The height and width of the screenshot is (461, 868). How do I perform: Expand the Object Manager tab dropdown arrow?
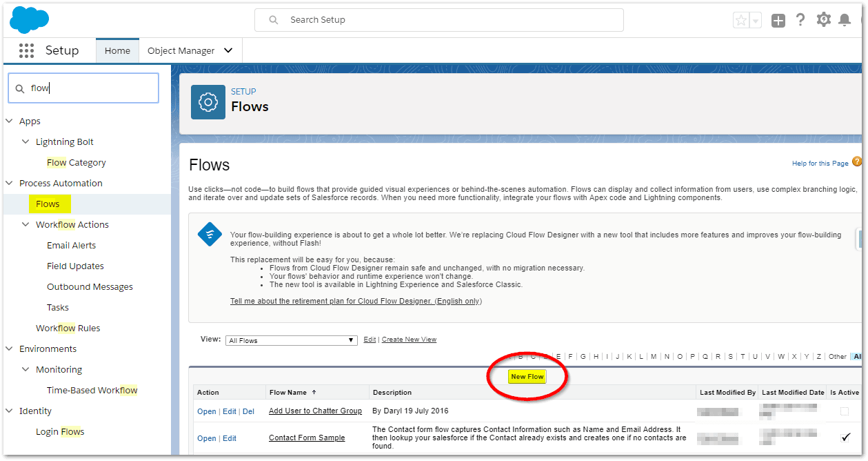click(x=229, y=50)
